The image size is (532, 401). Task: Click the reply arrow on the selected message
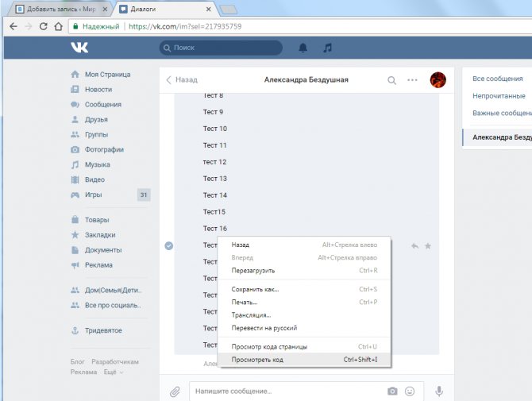[414, 245]
